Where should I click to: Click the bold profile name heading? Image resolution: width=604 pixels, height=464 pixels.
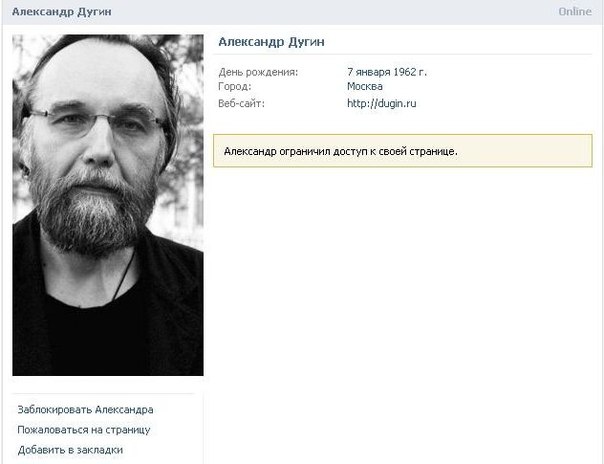(x=271, y=42)
